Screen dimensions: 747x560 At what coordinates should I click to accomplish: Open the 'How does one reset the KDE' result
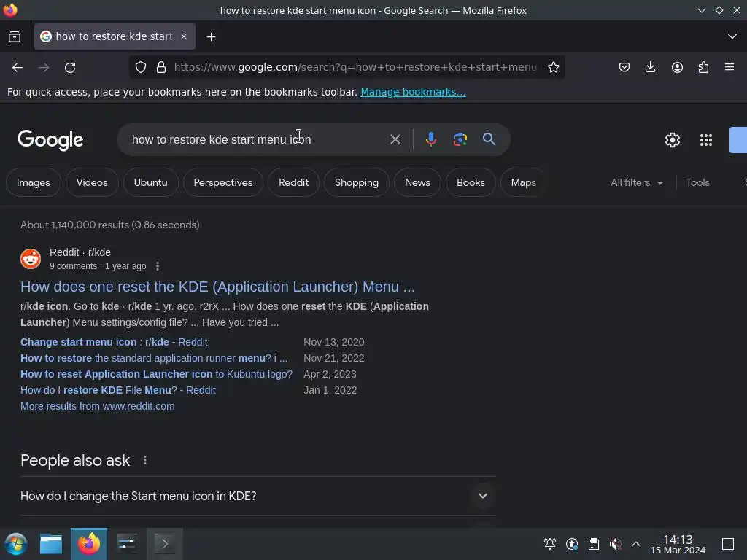(x=217, y=287)
